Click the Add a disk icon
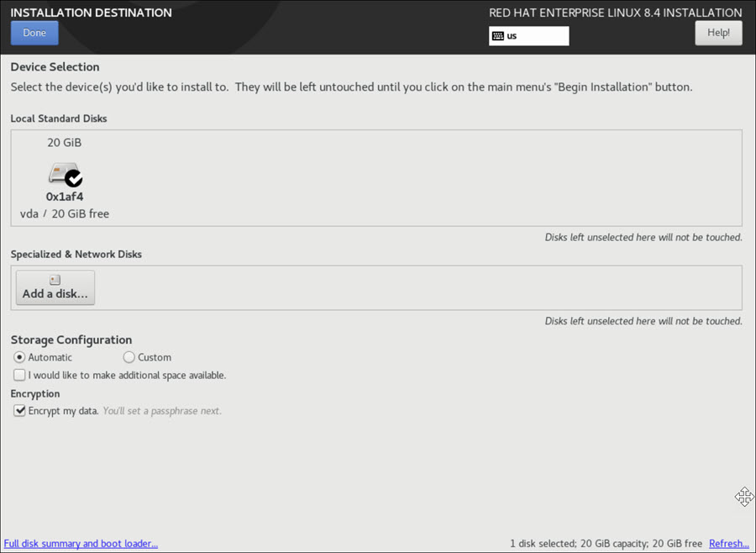The image size is (756, 553). (54, 278)
